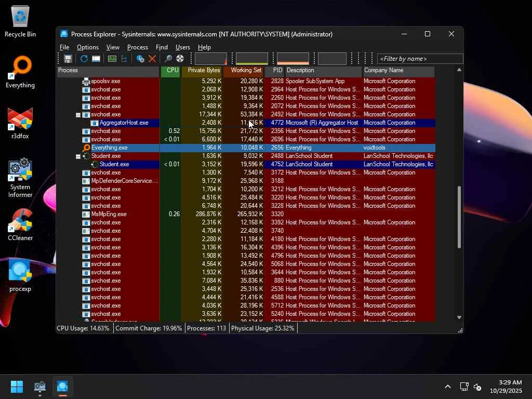Click the orange physical memory mini graph
Image resolution: width=532 pixels, height=399 pixels.
pyautogui.click(x=293, y=59)
